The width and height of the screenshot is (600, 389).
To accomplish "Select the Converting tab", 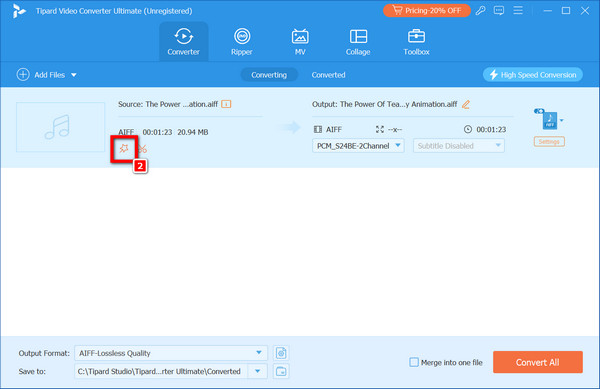I will (269, 75).
